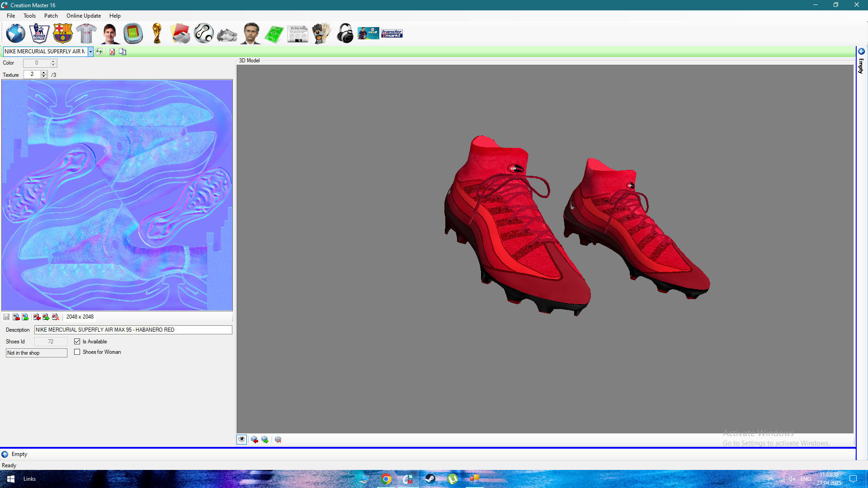Import 3D model with red arrow
The width and height of the screenshot is (868, 488).
[x=255, y=440]
